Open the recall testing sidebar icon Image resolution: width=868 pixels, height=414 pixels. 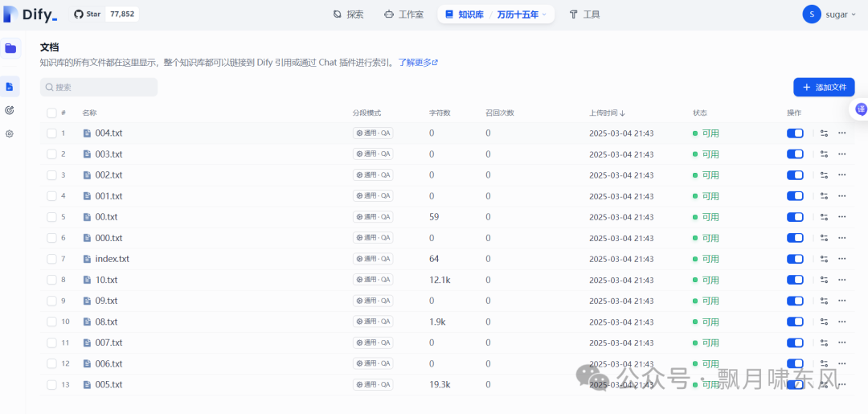(x=10, y=111)
